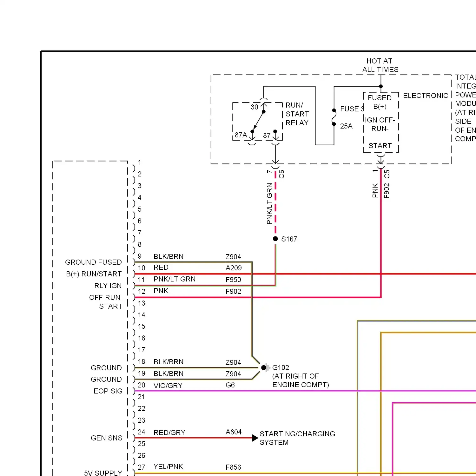
Task: Select the C6 connector label
Action: (281, 174)
